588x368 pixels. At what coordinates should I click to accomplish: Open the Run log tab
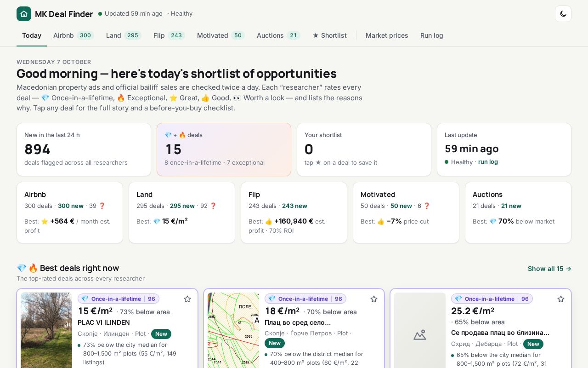(x=432, y=35)
